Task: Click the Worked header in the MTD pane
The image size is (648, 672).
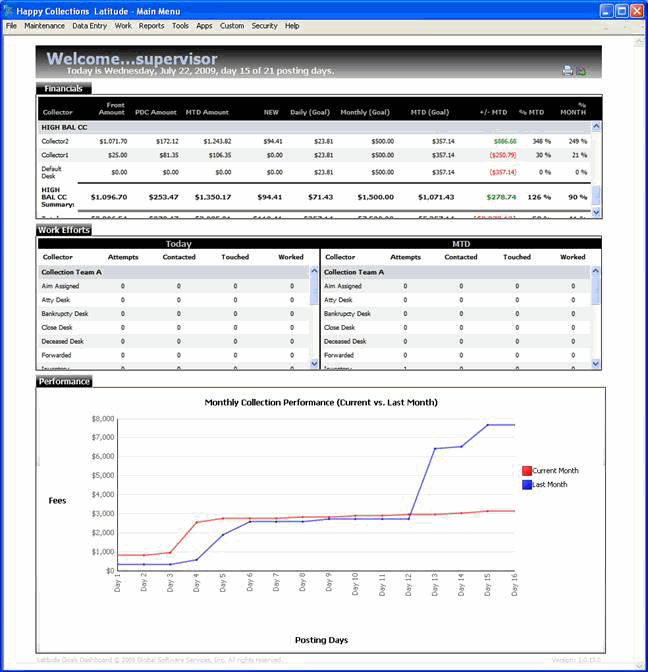Action: pos(573,257)
